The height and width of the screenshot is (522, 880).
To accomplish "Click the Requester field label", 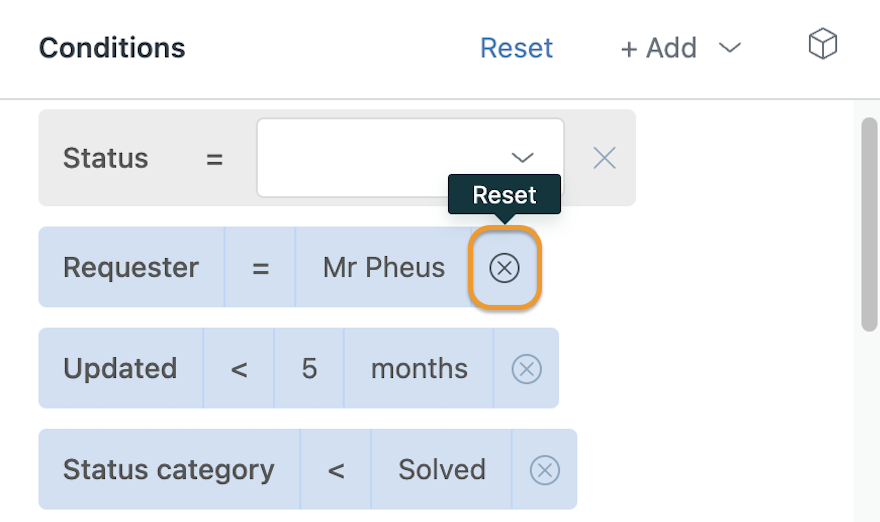I will [x=131, y=267].
